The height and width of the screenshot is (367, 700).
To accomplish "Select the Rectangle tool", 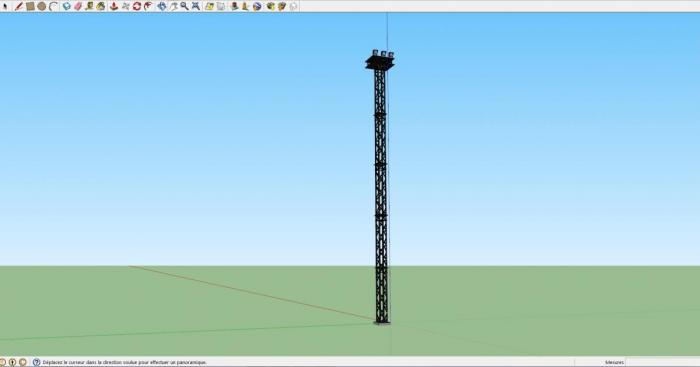I will (30, 6).
